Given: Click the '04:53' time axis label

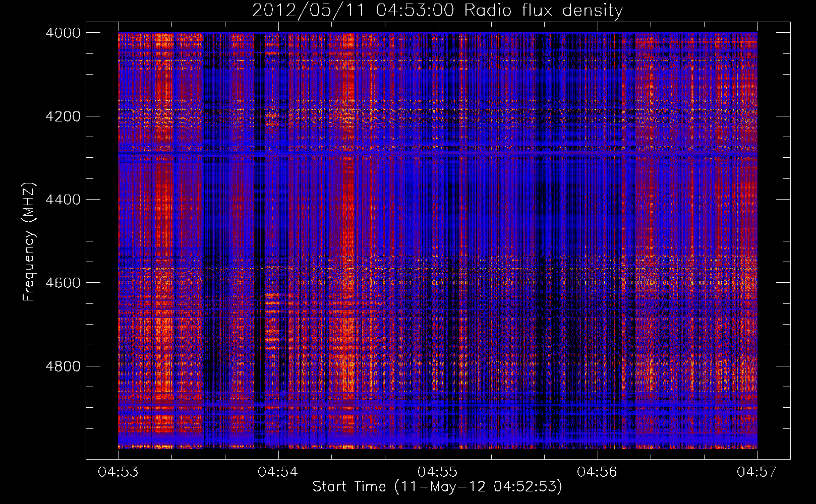Looking at the screenshot, I should (119, 472).
